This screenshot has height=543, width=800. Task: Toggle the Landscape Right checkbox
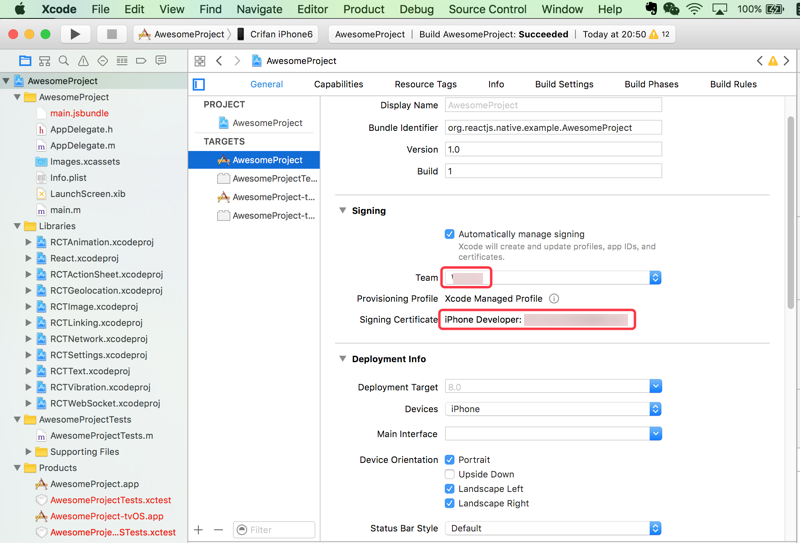coord(449,503)
